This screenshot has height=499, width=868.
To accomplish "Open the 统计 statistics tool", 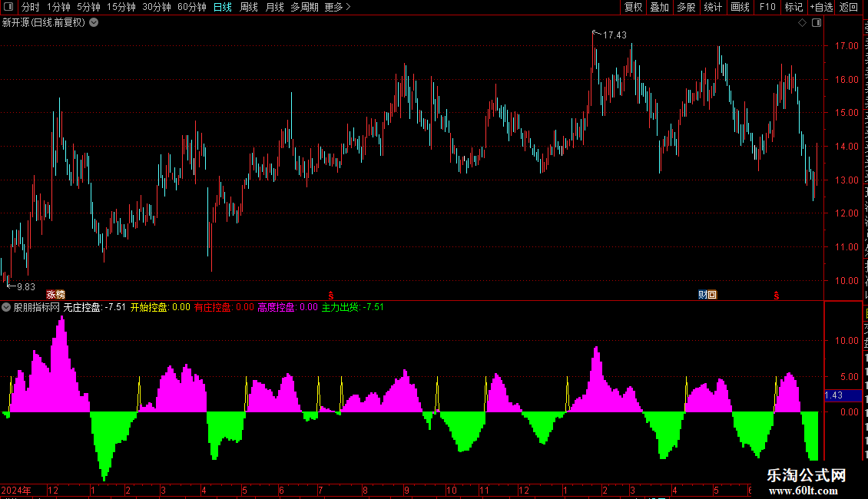I will [x=713, y=7].
